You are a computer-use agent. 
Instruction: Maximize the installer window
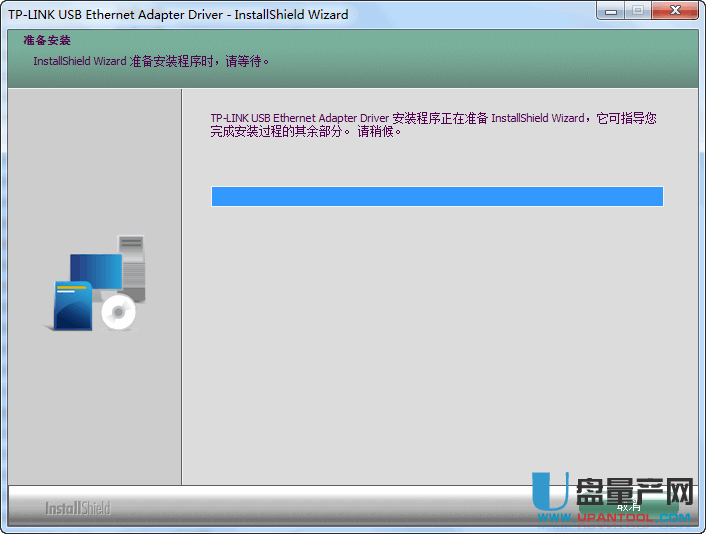(x=638, y=12)
